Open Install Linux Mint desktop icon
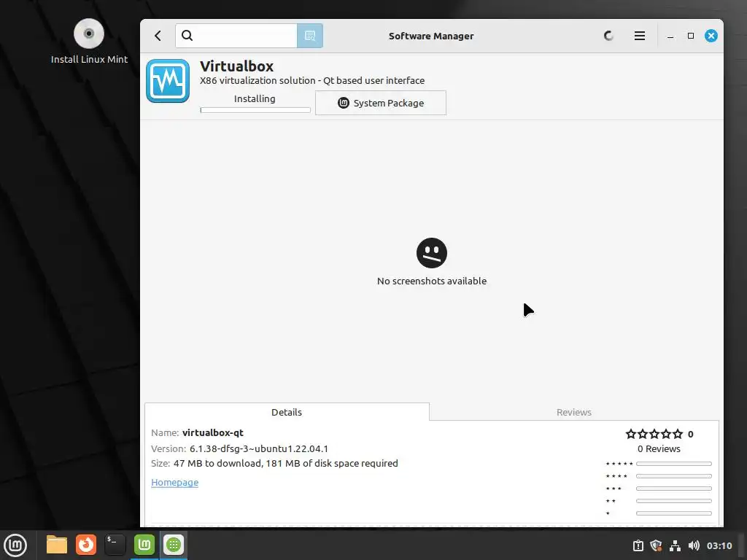 pyautogui.click(x=89, y=41)
